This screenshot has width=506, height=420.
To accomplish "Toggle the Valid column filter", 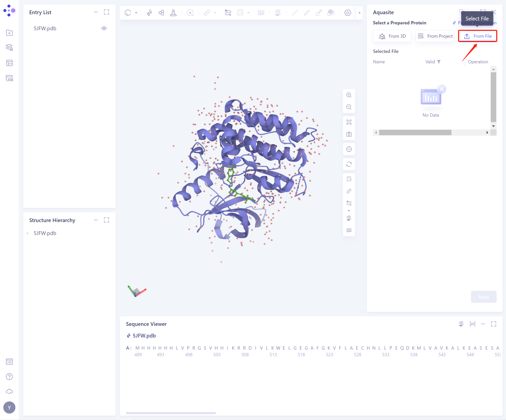I will click(x=439, y=62).
